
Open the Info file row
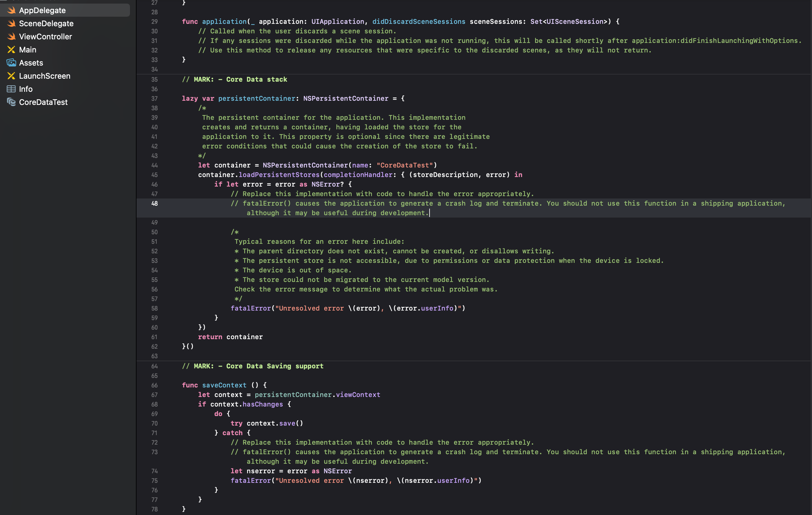pos(65,89)
